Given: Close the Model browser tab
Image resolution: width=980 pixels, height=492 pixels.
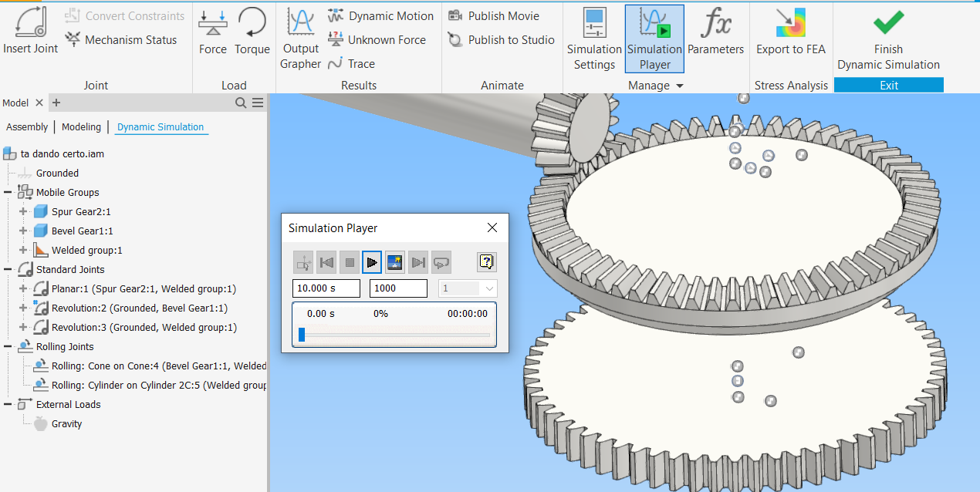Looking at the screenshot, I should click(x=39, y=103).
